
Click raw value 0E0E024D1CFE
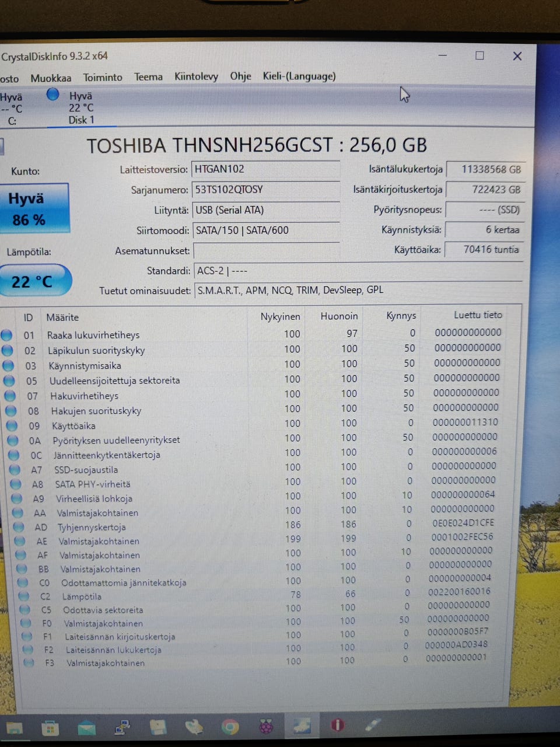463,523
